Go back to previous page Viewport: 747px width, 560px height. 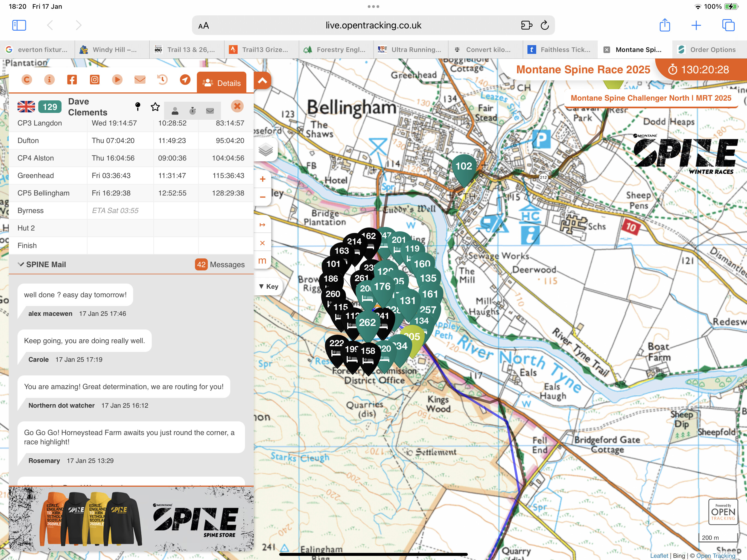click(50, 25)
